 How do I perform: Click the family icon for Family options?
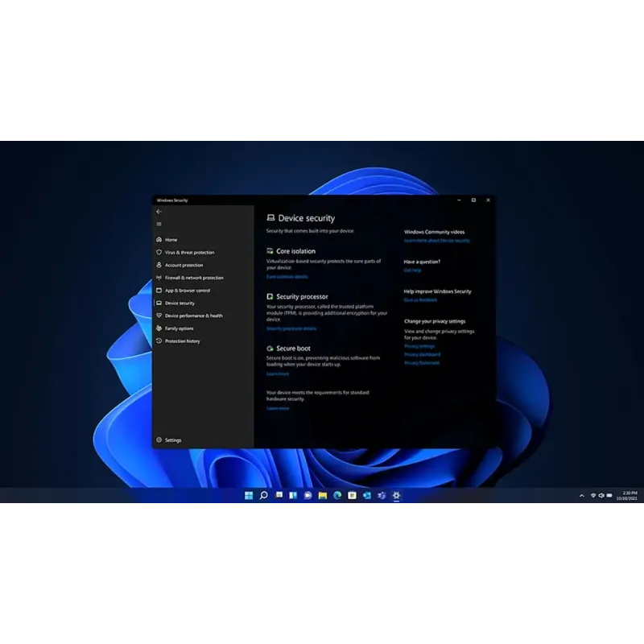[x=159, y=328]
